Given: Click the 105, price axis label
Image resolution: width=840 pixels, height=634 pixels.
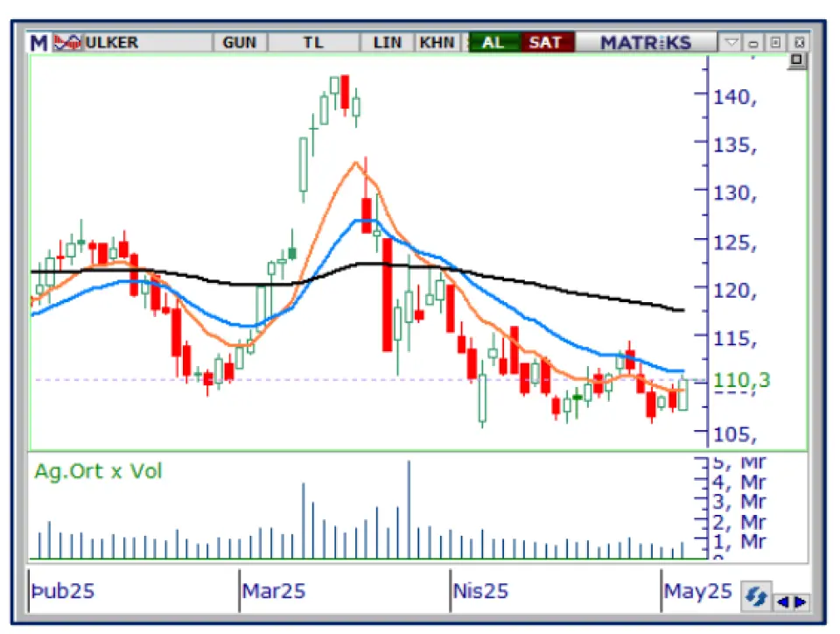Looking at the screenshot, I should coord(735,434).
